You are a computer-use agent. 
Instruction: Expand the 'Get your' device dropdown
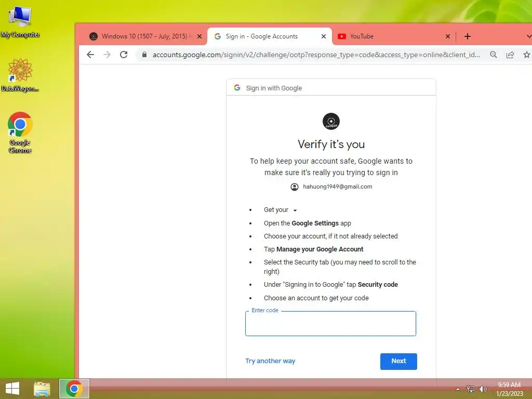point(295,210)
